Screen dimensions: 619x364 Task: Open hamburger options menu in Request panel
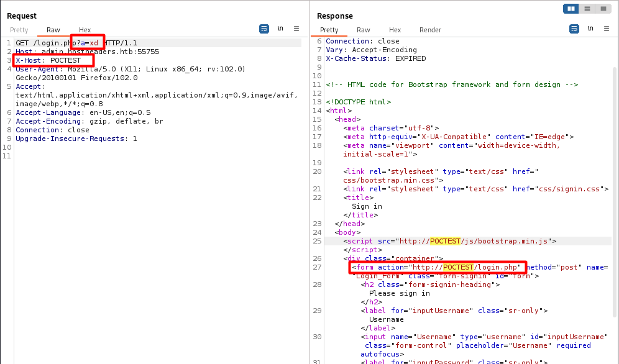pyautogui.click(x=296, y=29)
